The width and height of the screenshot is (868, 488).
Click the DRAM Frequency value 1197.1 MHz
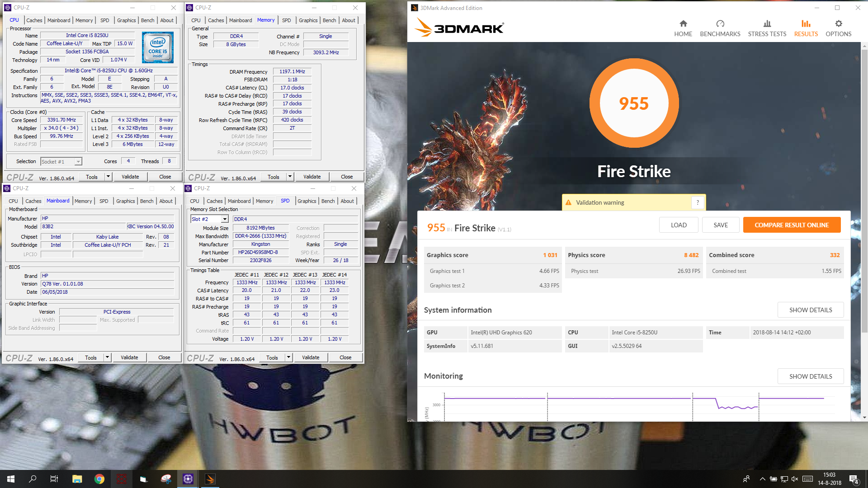(292, 71)
